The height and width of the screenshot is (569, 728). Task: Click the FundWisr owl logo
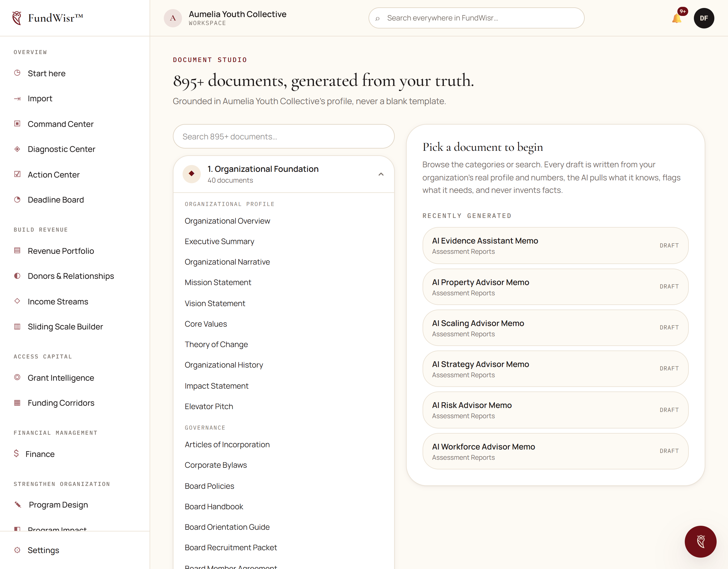point(17,18)
